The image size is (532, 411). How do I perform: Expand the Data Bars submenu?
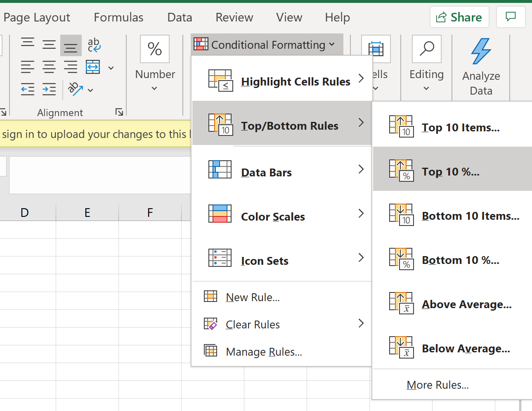click(282, 172)
